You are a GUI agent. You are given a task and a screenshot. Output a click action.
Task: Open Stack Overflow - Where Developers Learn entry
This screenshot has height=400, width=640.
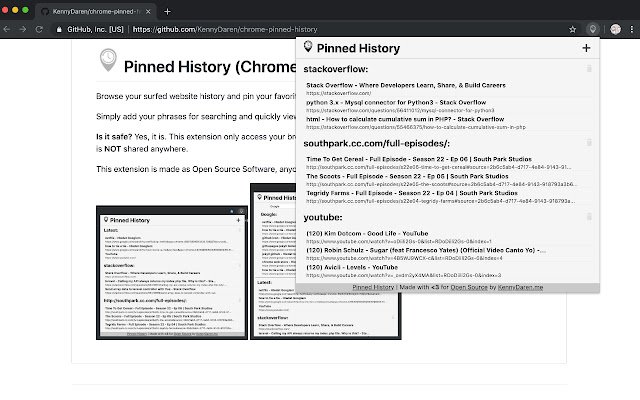(x=406, y=85)
